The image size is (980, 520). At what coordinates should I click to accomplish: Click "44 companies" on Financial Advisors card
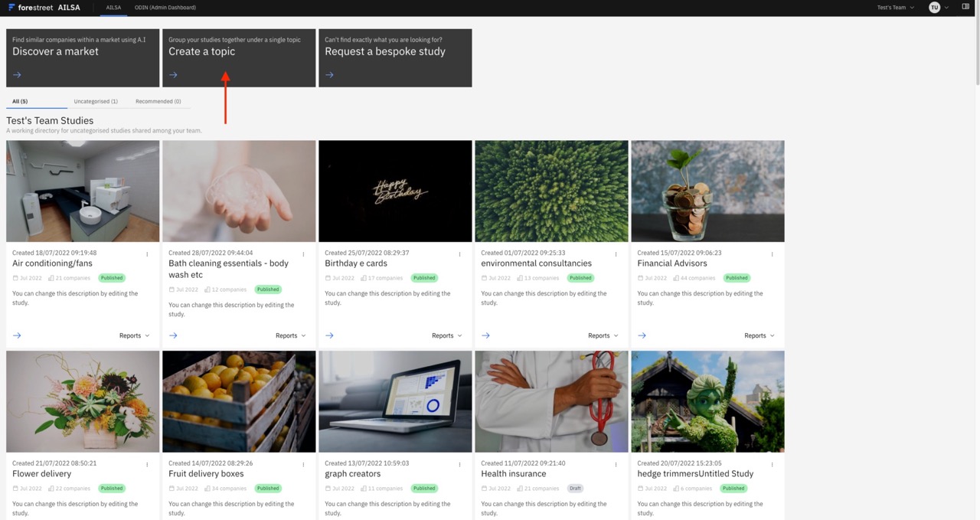697,278
